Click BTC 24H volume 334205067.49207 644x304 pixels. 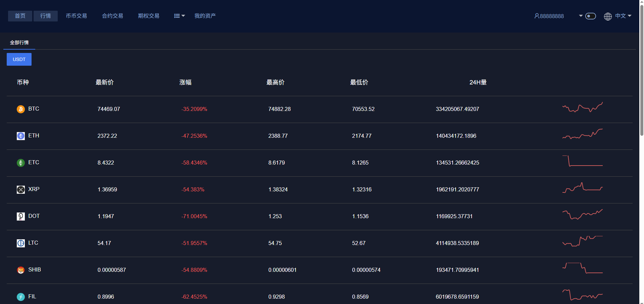tap(457, 109)
